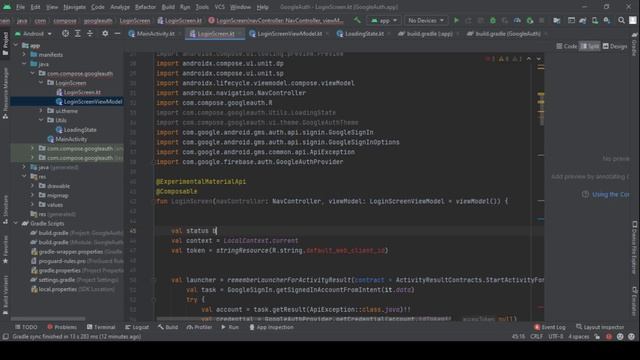Switch to MainActivity.kt tab
The width and height of the screenshot is (640, 360).
[x=152, y=33]
